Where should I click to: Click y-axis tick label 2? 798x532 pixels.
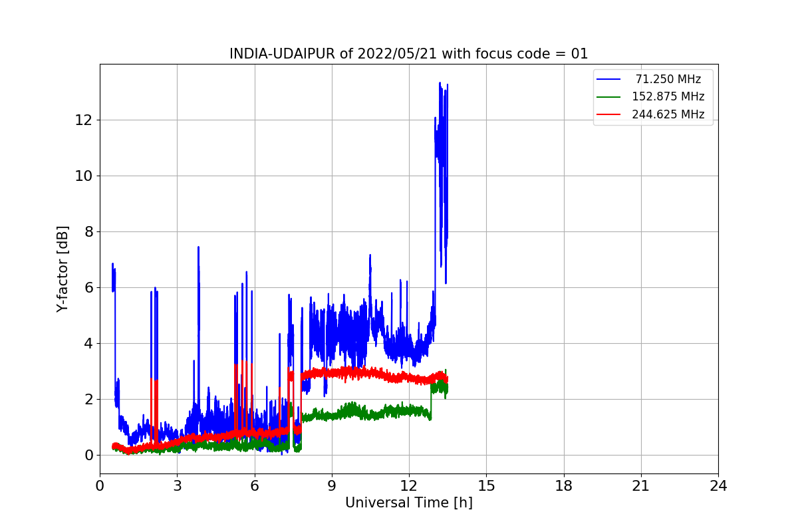click(88, 400)
